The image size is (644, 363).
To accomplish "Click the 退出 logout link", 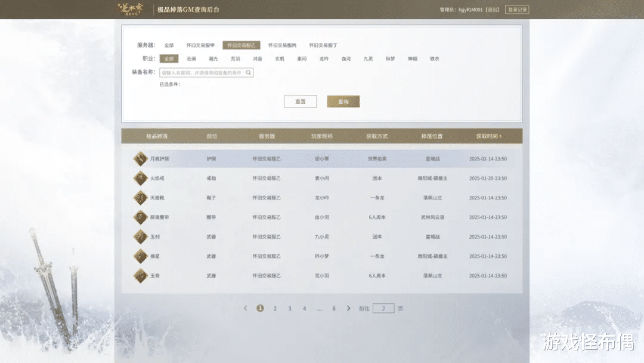I will [493, 10].
